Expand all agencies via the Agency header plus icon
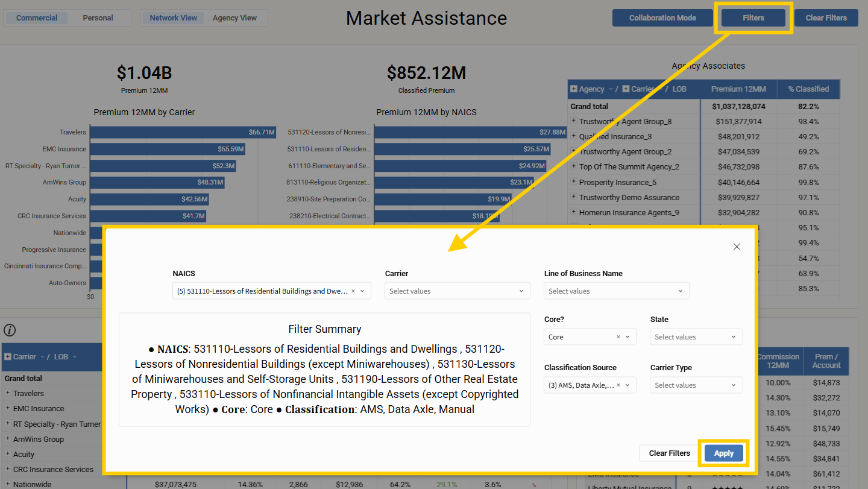868x489 pixels. [x=574, y=89]
